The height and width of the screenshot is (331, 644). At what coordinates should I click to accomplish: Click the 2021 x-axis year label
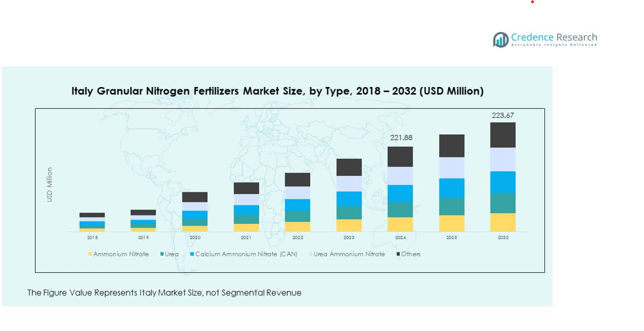click(x=246, y=237)
